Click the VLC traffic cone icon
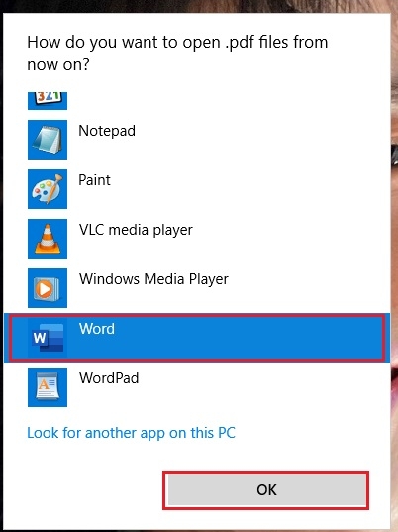This screenshot has width=398, height=532. pos(48,239)
